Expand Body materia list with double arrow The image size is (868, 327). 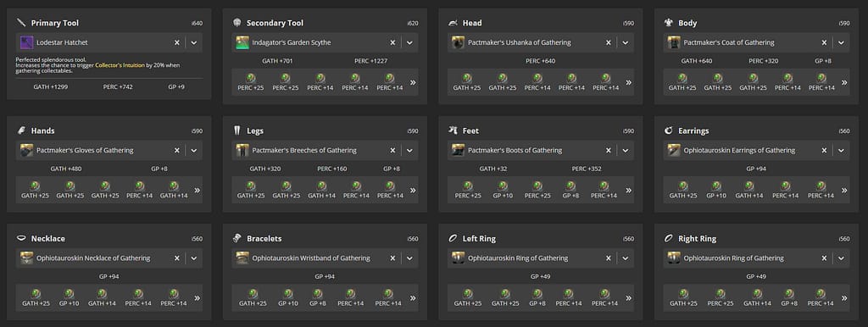pyautogui.click(x=844, y=82)
